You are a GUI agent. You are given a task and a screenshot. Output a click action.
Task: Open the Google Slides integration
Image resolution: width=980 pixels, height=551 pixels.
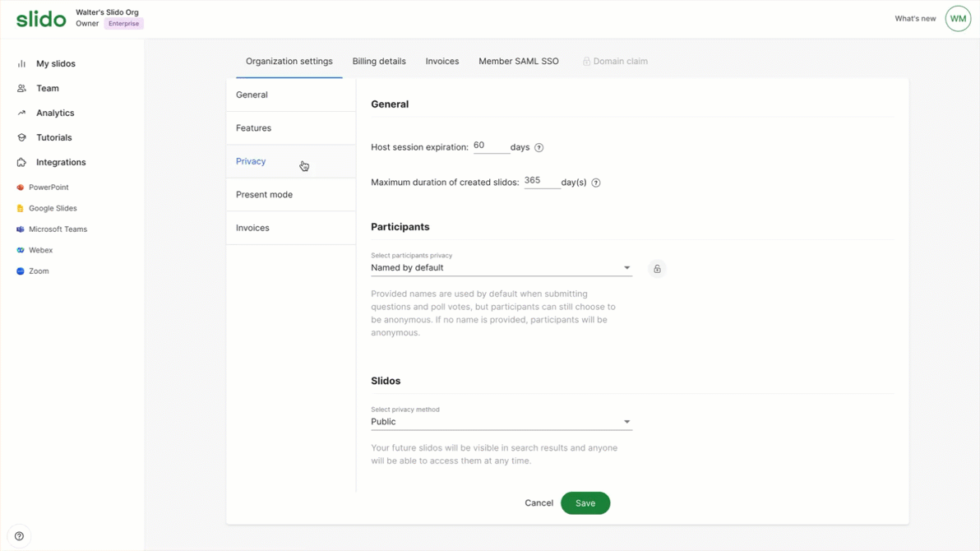coord(53,209)
